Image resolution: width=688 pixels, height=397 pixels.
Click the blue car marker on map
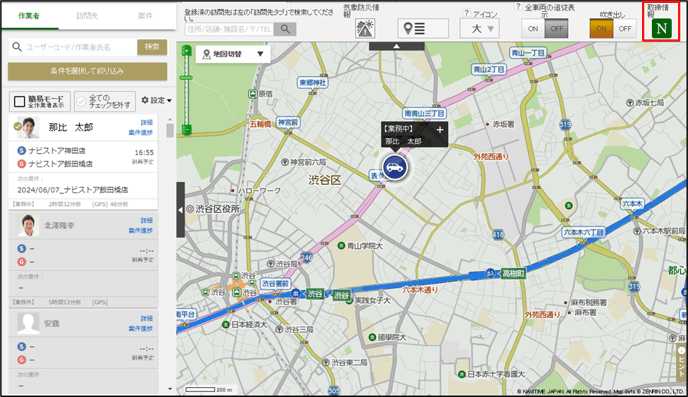(395, 167)
